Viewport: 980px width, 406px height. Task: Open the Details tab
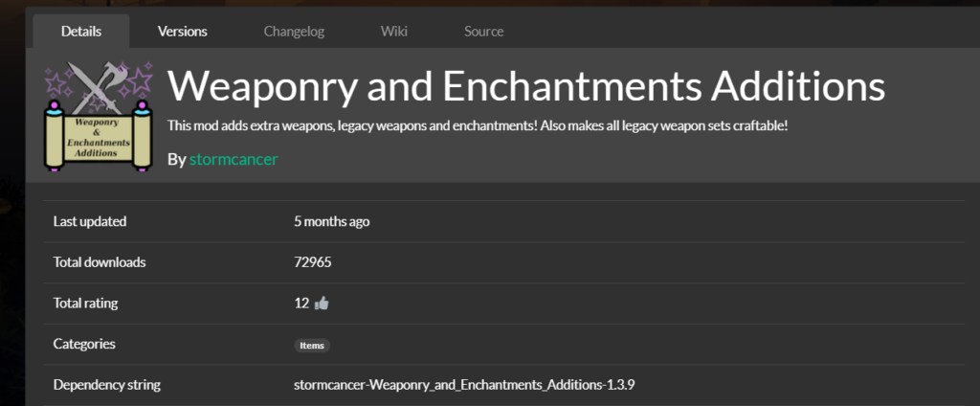click(x=81, y=32)
